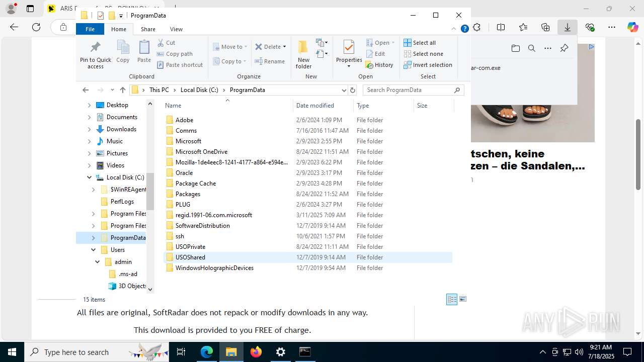Switch to large icons view layout
Screen dimensions: 644x362
pyautogui.click(x=463, y=300)
